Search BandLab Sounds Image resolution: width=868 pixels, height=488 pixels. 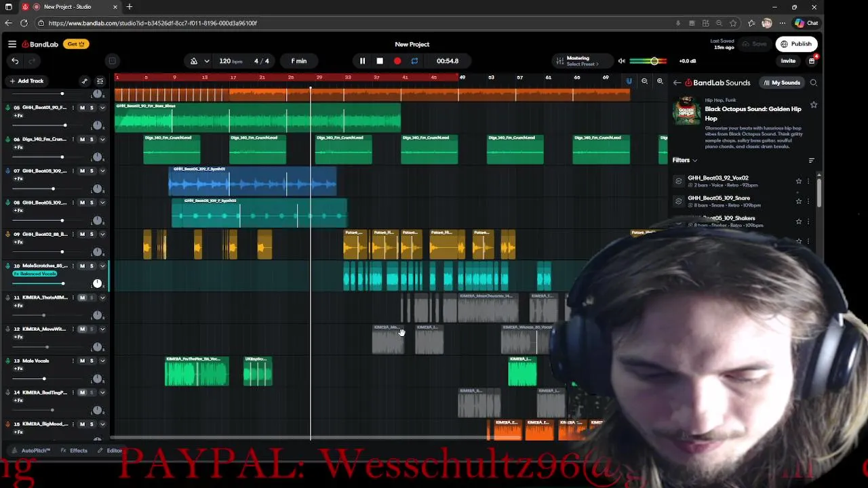(813, 83)
